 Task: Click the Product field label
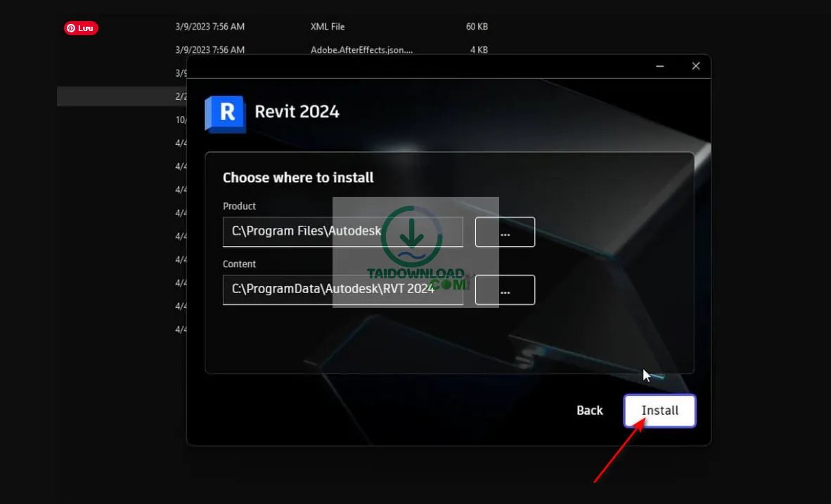pos(239,206)
